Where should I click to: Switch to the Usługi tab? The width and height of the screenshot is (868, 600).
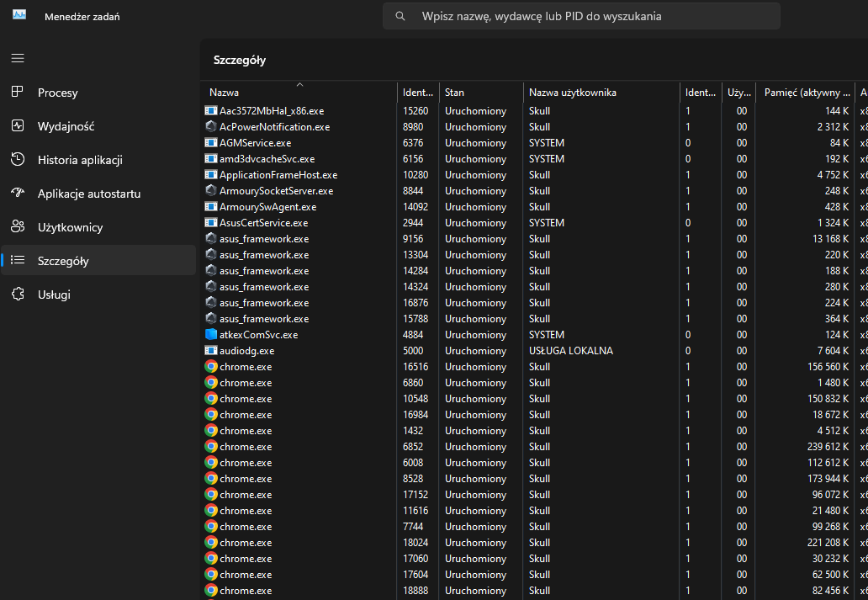(x=98, y=295)
